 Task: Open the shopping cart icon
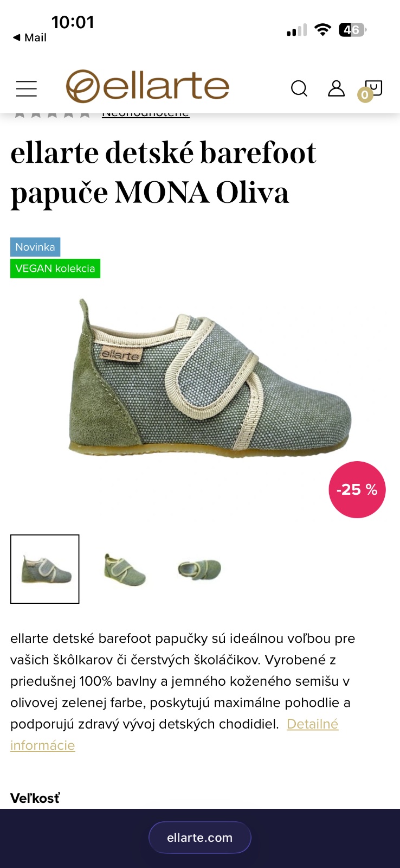point(374,87)
